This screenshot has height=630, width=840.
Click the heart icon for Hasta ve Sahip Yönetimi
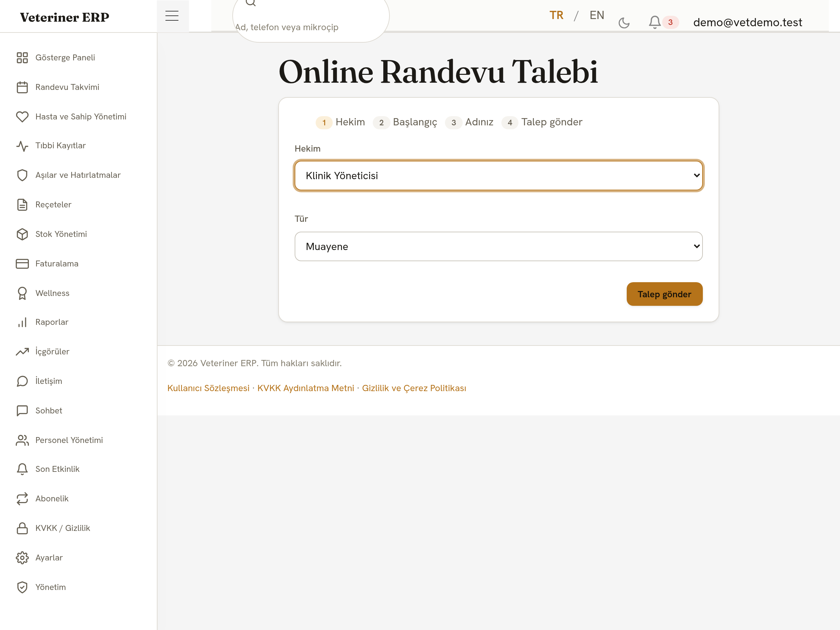click(22, 116)
